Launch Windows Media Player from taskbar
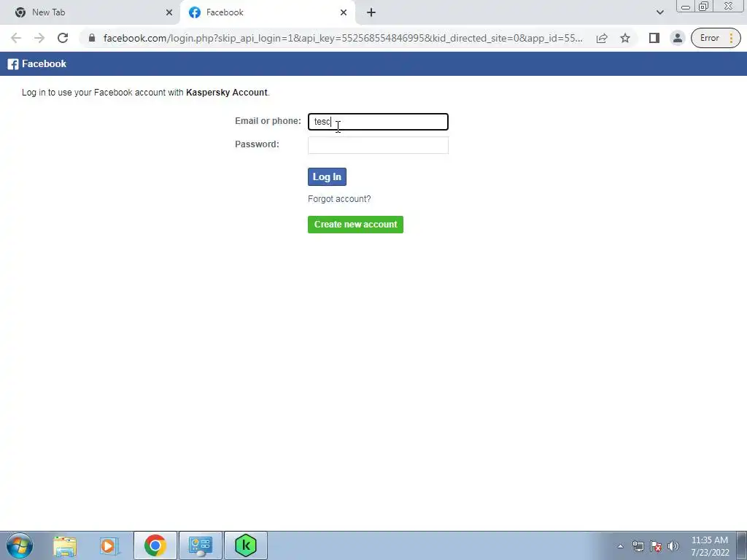747x560 pixels. click(x=109, y=545)
